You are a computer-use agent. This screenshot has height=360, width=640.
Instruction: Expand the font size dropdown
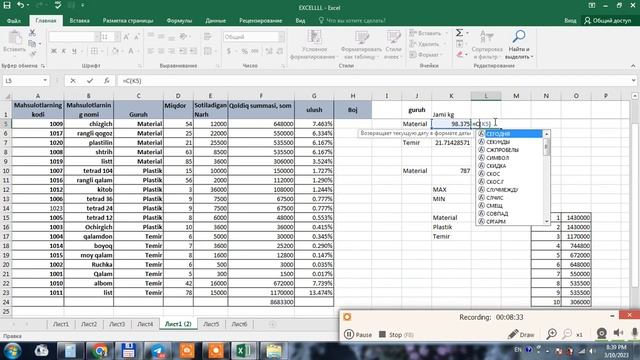pyautogui.click(x=118, y=37)
